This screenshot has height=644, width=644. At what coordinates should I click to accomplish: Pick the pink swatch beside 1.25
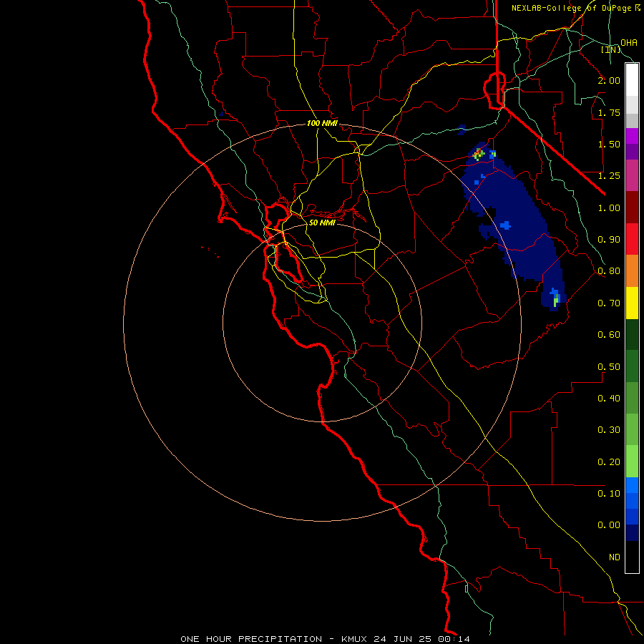(x=632, y=175)
